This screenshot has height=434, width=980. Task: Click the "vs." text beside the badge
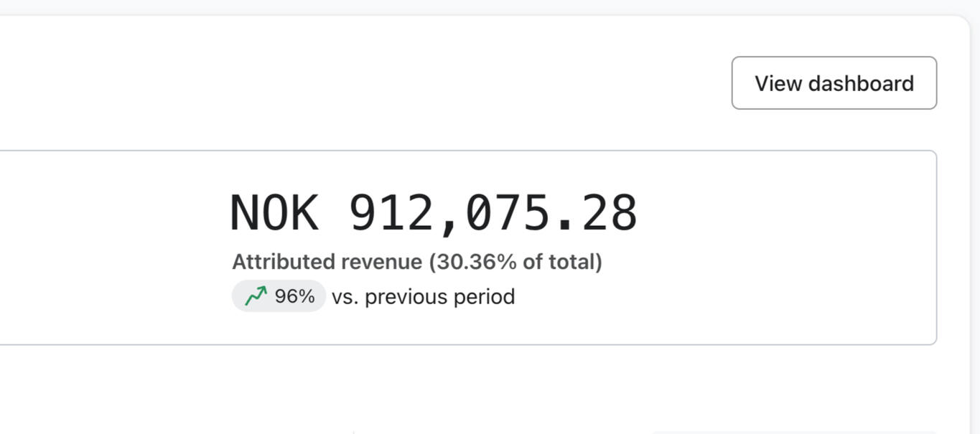click(x=345, y=297)
